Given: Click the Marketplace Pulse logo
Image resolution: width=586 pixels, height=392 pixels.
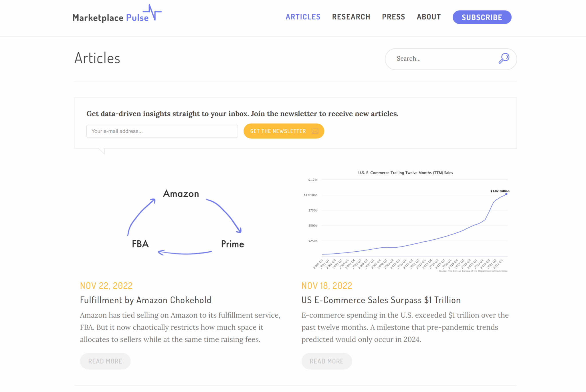Looking at the screenshot, I should (x=117, y=13).
